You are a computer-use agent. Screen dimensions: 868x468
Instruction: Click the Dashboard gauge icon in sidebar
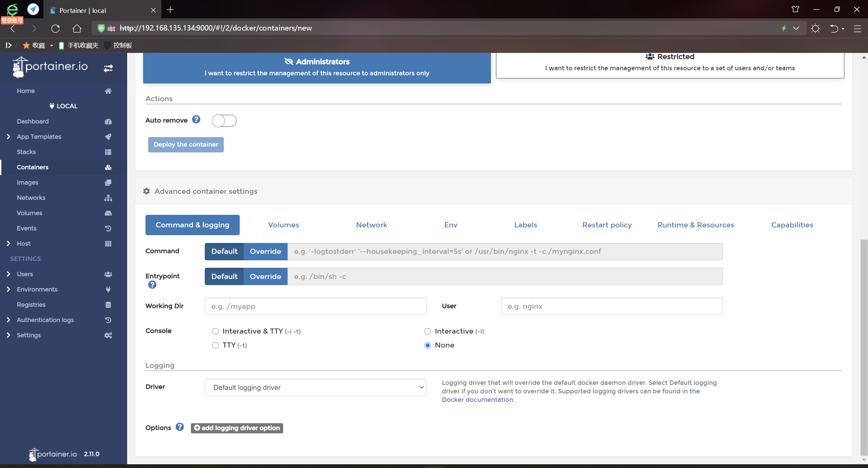tap(108, 121)
